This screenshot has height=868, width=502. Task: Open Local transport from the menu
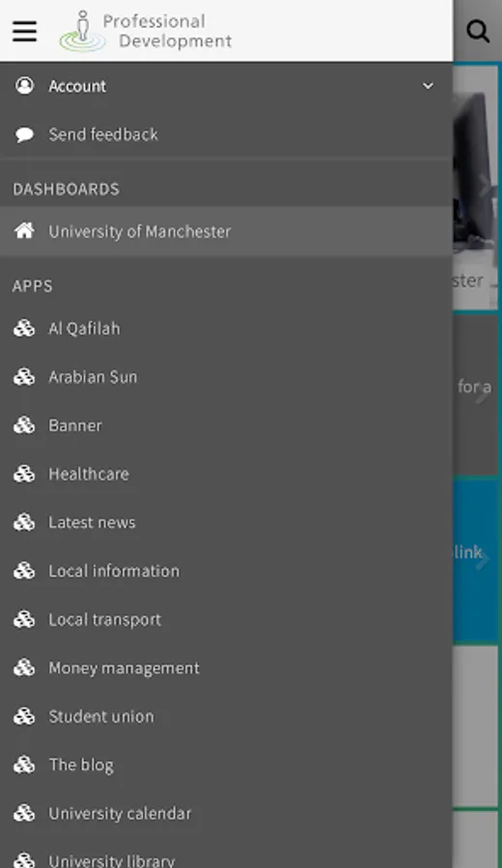[x=226, y=619]
